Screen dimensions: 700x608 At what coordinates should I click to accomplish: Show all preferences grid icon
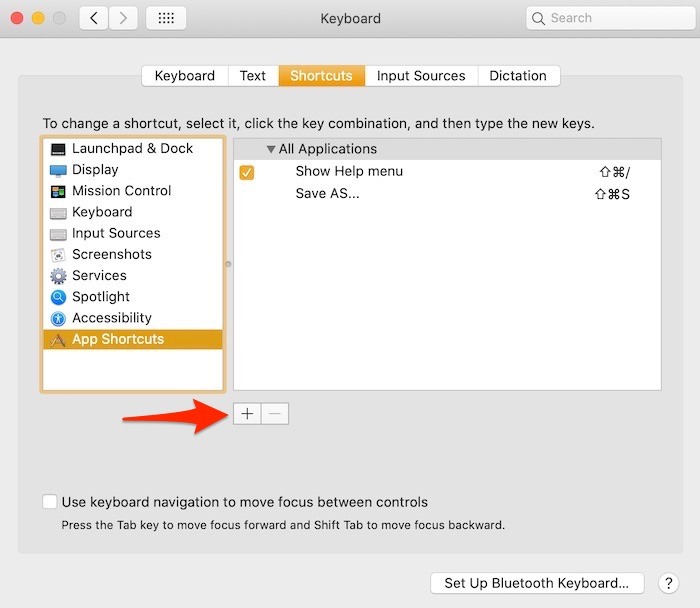pyautogui.click(x=166, y=18)
